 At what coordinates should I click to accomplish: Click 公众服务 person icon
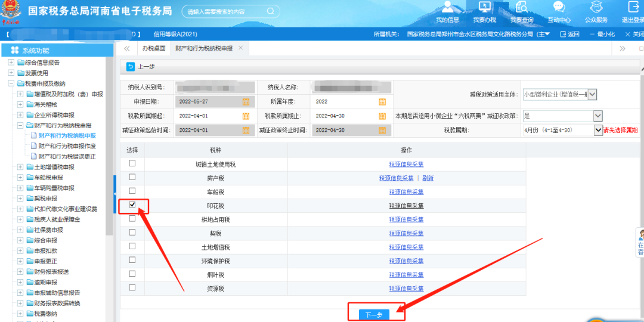point(596,7)
